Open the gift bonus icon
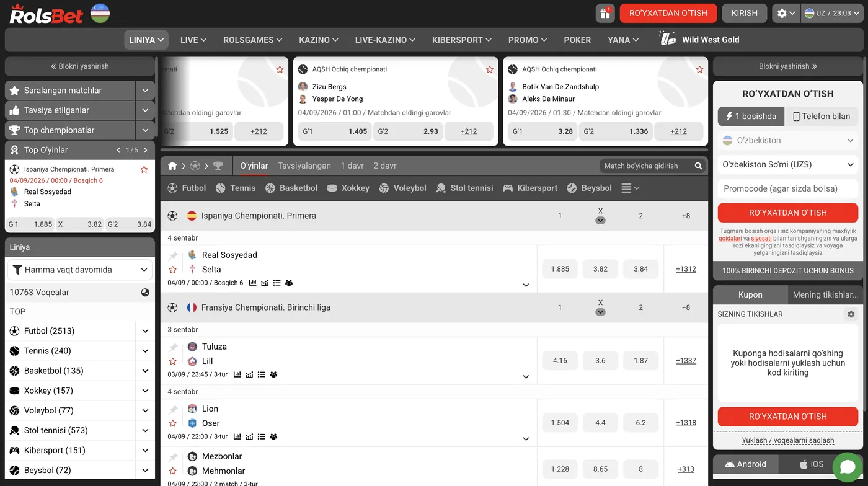868x486 pixels. click(604, 13)
